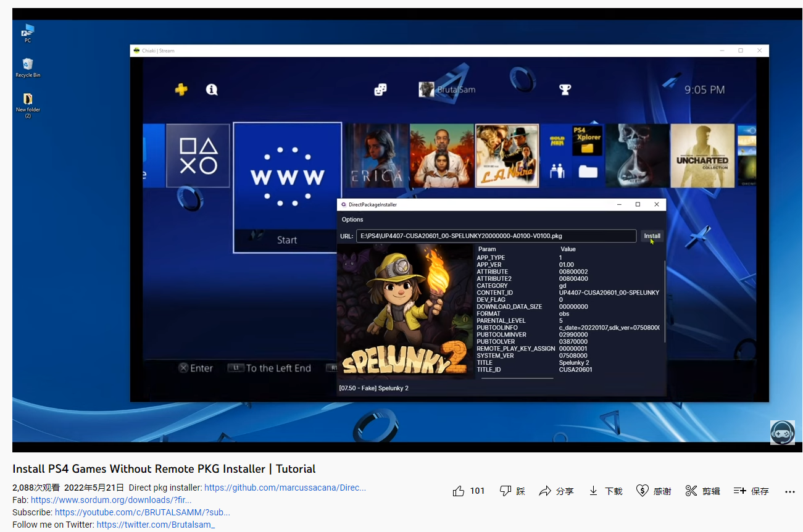
Task: Click the TITLE row's Spelunky 2 value
Action: pos(574,363)
